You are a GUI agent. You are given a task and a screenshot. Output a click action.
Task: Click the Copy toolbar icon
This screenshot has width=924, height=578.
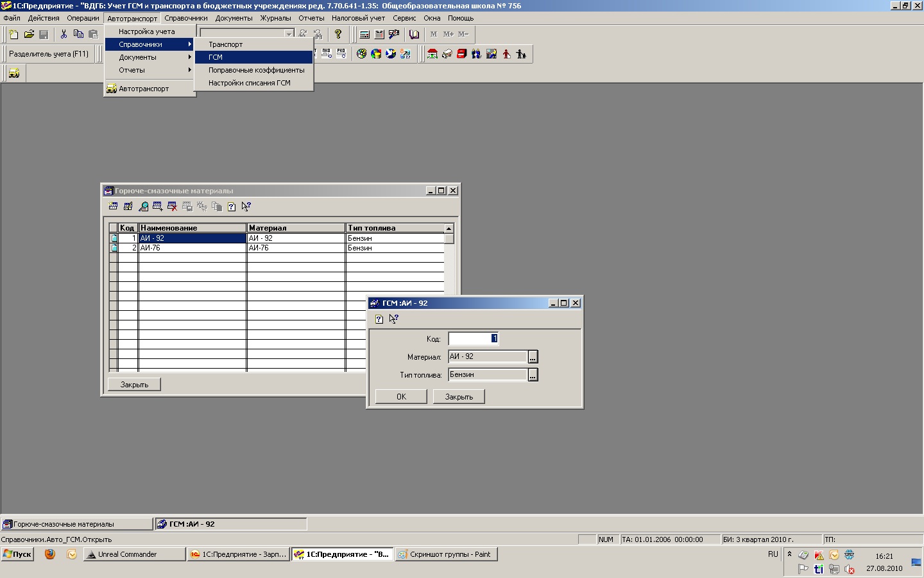pos(78,34)
